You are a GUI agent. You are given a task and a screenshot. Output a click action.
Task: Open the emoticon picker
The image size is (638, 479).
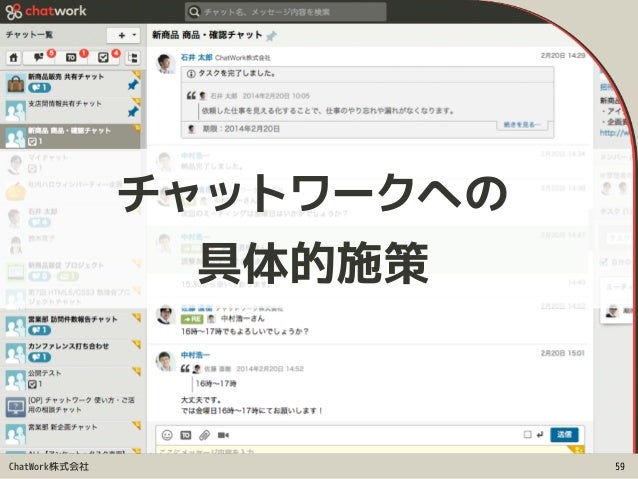(x=167, y=435)
